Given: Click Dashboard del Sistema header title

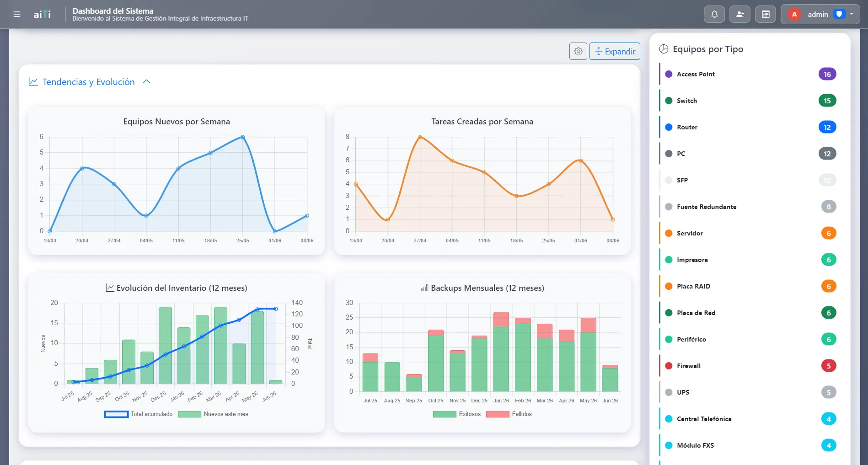Looking at the screenshot, I should (x=113, y=11).
